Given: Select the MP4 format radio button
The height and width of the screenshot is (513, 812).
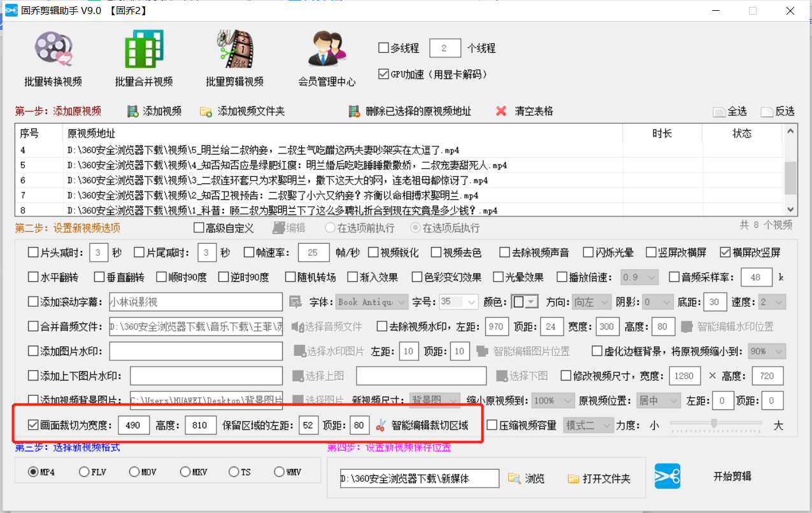Looking at the screenshot, I should point(32,472).
